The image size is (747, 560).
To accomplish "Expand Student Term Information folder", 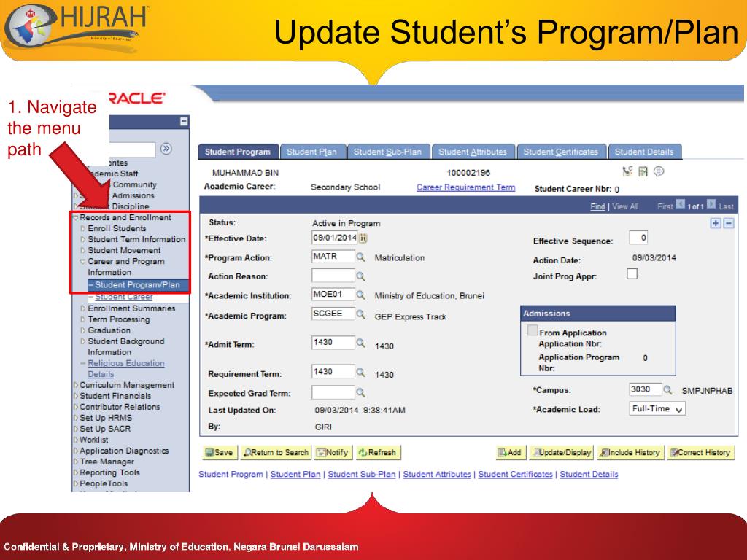I will [x=83, y=239].
